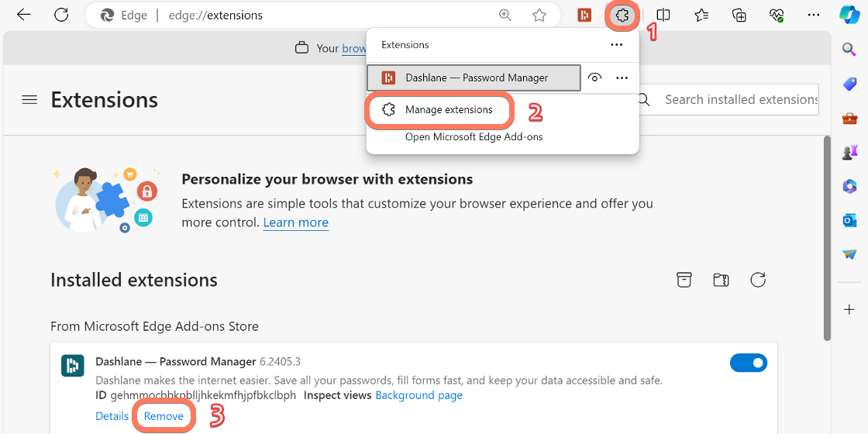Open the Extensions page hamburger menu
Viewport: 868px width, 434px height.
point(29,100)
